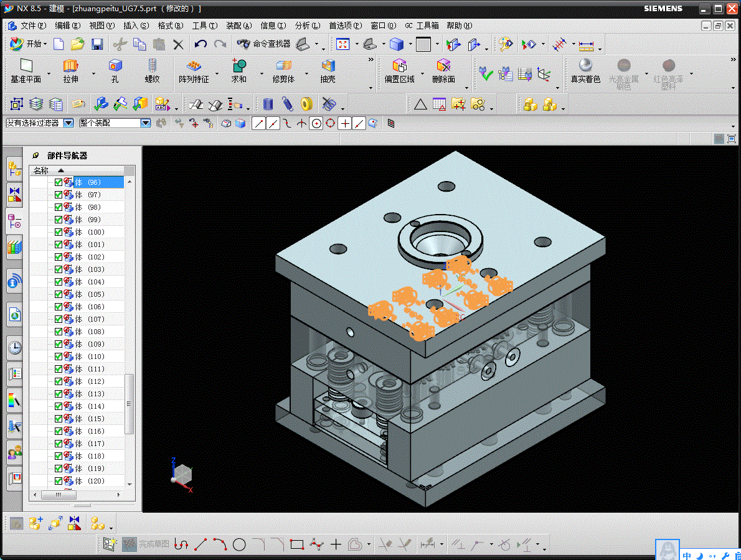Click the Undo arrow icon

pos(201,44)
